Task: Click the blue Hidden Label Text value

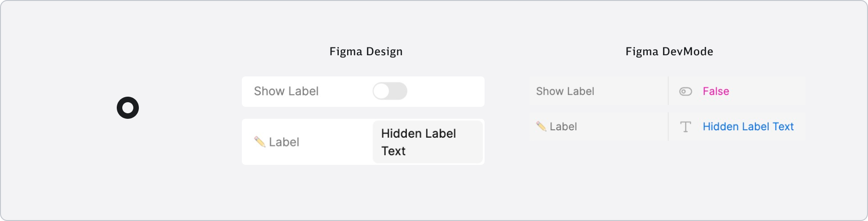Action: point(748,127)
